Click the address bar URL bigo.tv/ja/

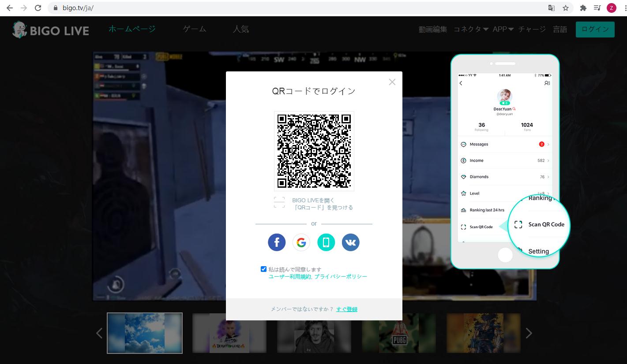tap(78, 8)
